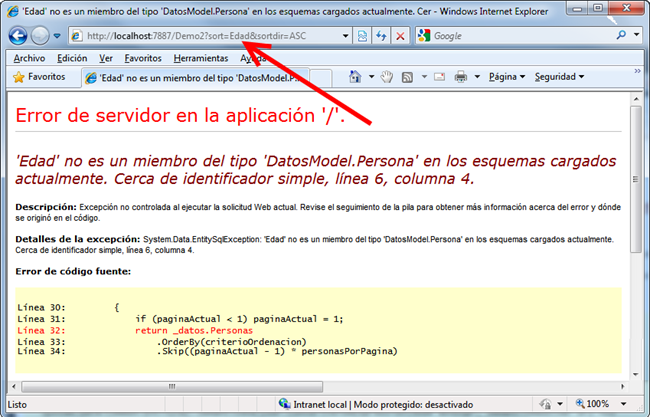
Task: Click the vertical scrollbar thumb
Action: click(636, 179)
